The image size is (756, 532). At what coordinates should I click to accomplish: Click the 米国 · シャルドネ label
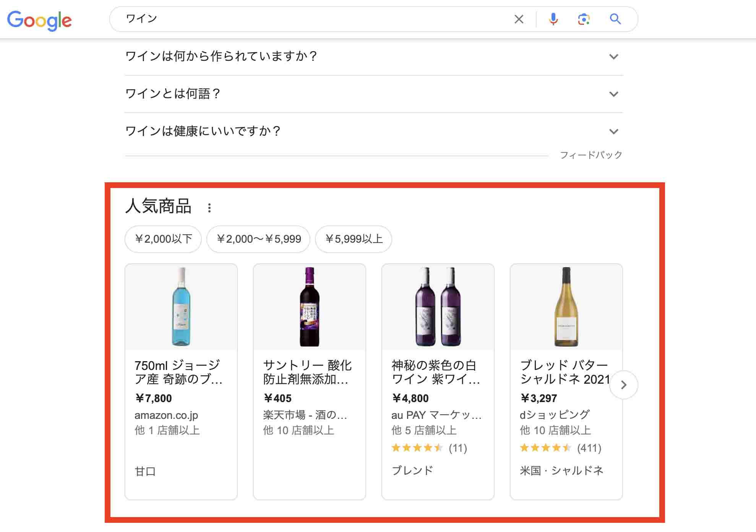tap(561, 470)
